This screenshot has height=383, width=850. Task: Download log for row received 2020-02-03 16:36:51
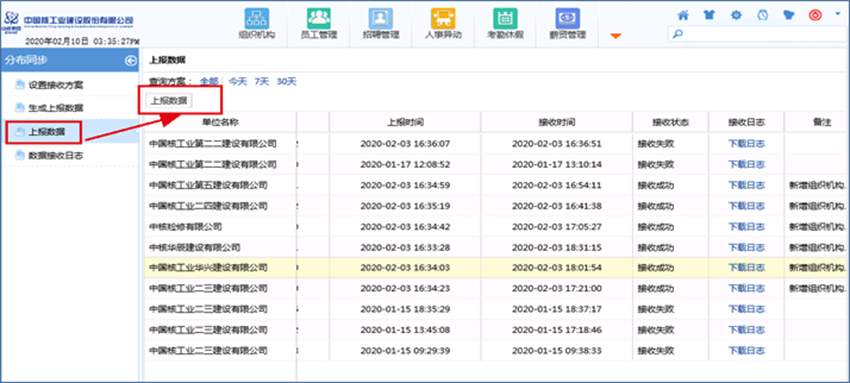point(746,144)
